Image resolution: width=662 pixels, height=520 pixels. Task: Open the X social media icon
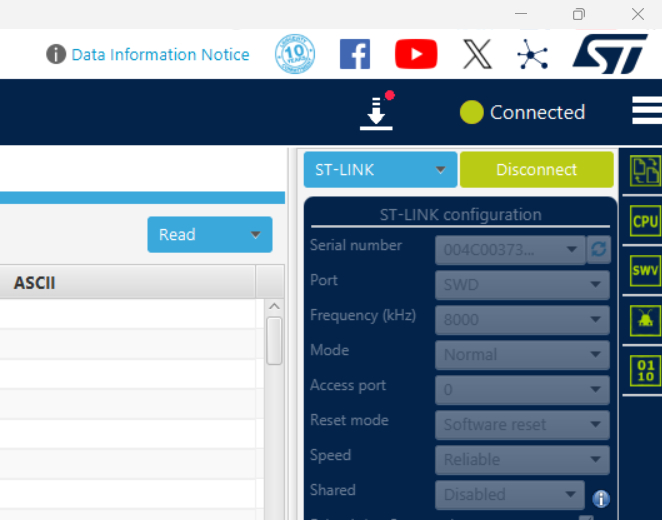pyautogui.click(x=477, y=54)
